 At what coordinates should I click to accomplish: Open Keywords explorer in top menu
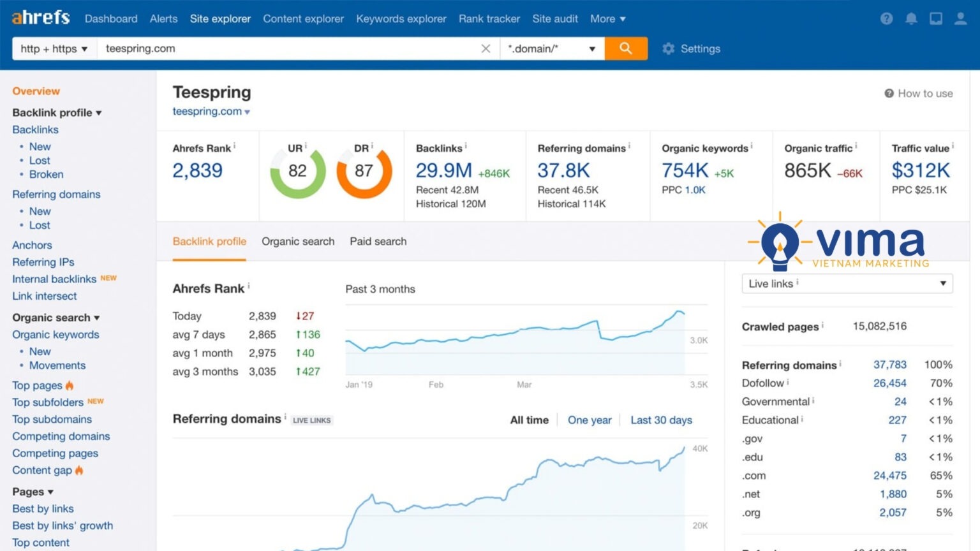(x=401, y=18)
